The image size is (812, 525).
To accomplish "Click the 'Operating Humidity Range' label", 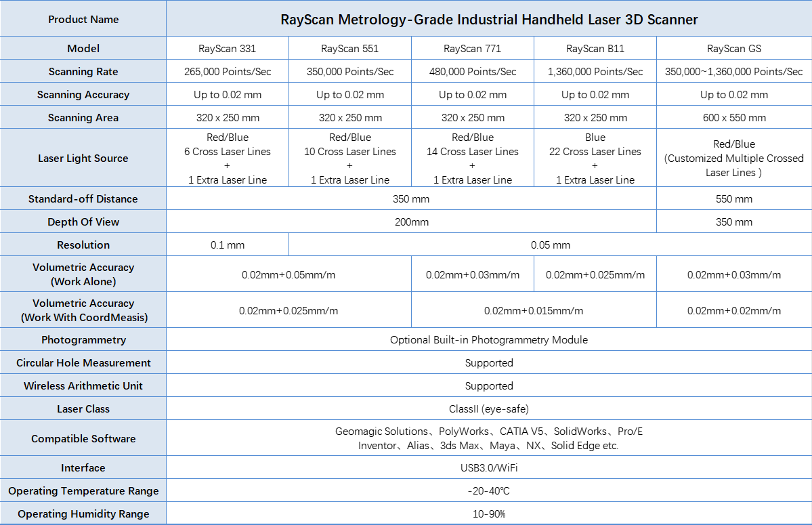I will [83, 514].
